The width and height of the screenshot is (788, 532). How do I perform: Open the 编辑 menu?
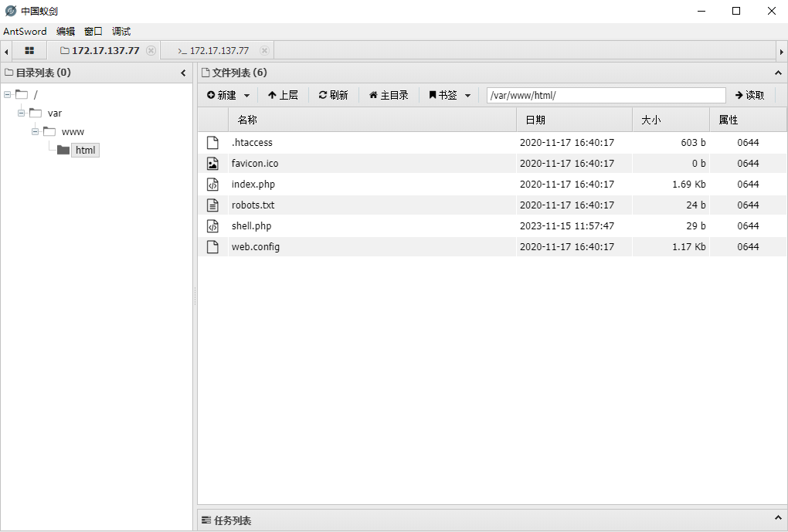[x=66, y=31]
